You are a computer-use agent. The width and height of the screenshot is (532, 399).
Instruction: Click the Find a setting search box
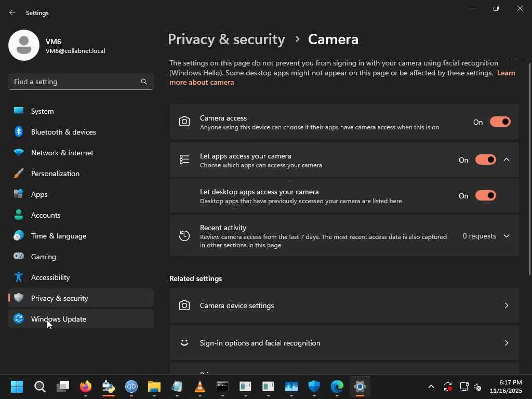tap(75, 82)
